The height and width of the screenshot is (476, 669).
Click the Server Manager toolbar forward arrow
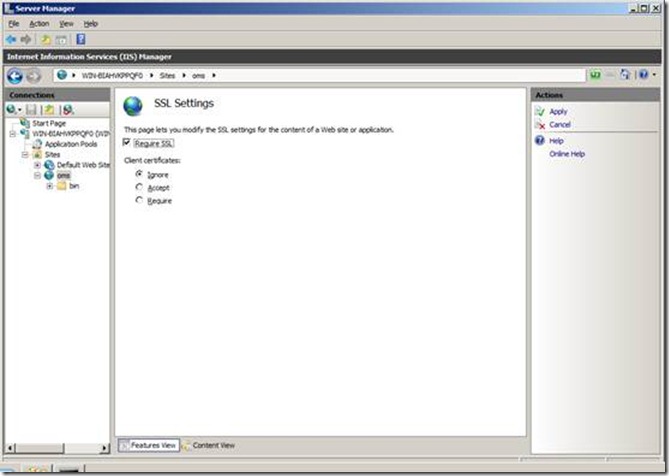(26, 40)
